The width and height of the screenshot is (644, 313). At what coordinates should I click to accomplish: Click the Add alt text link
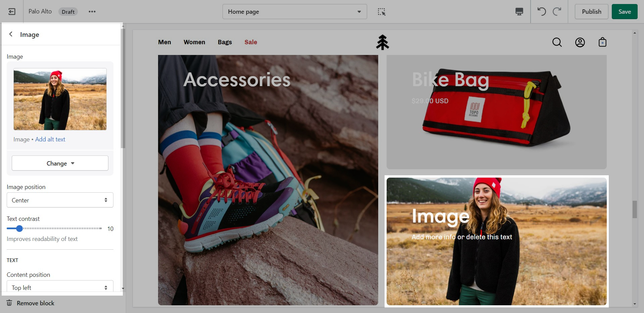[50, 139]
